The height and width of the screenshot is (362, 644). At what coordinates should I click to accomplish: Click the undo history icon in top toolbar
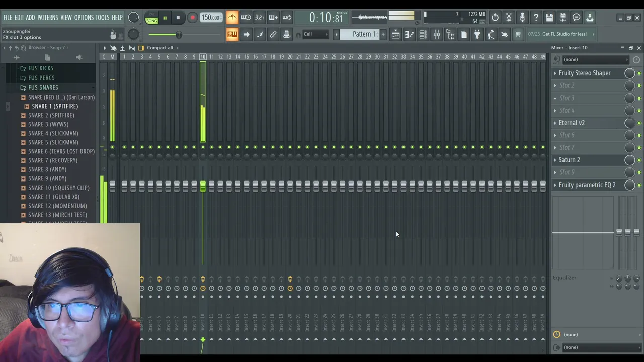495,18
